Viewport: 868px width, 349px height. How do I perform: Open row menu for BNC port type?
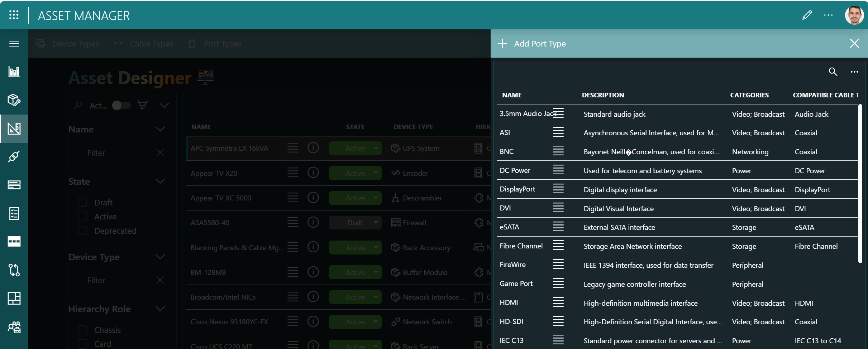pyautogui.click(x=558, y=151)
